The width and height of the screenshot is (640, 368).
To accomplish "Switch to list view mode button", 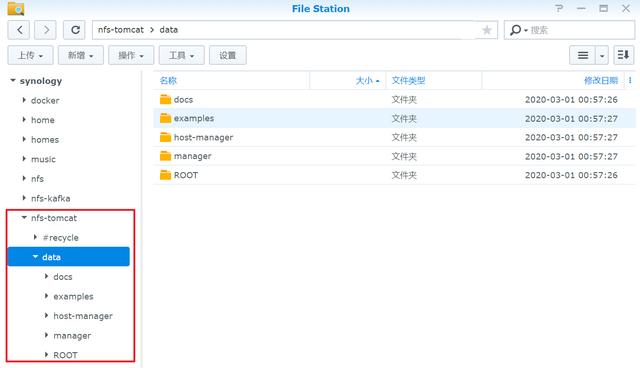I will pos(583,55).
